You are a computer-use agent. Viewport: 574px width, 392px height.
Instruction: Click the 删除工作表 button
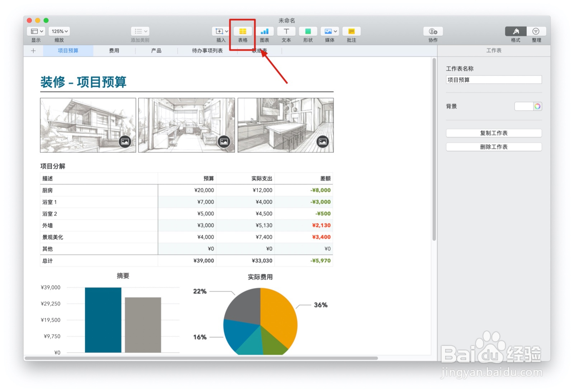pos(493,147)
